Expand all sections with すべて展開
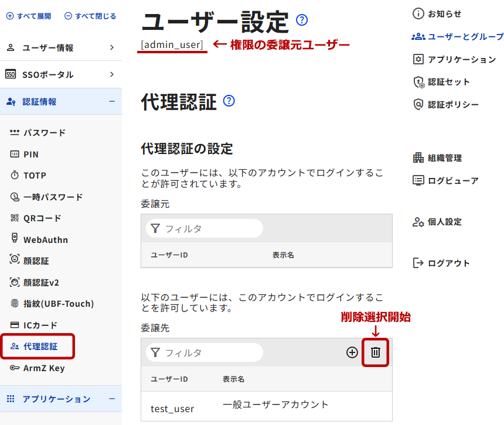504x425 pixels. (x=28, y=16)
